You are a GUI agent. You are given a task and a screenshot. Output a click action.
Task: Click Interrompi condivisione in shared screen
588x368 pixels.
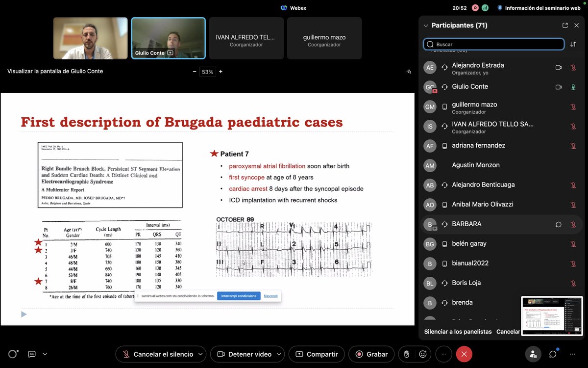(x=239, y=296)
